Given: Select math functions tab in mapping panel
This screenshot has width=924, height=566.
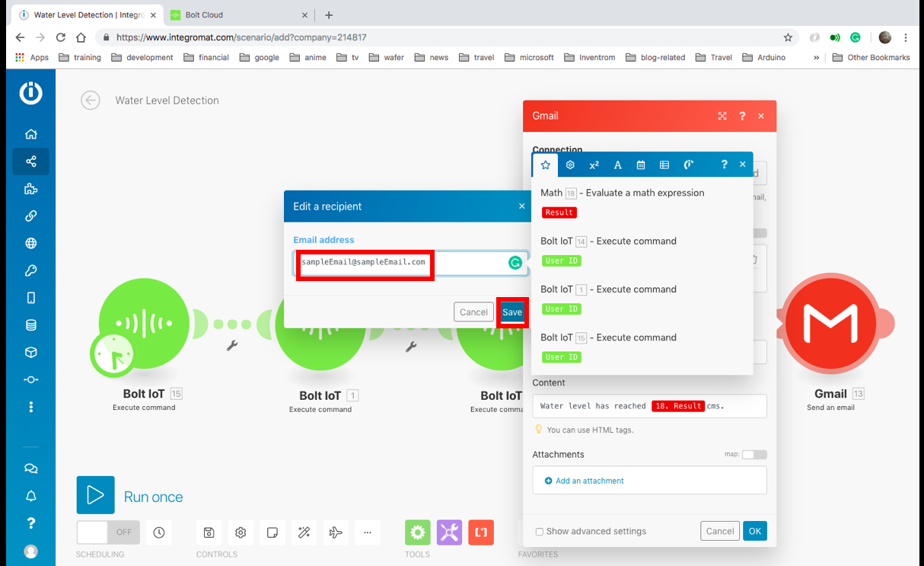Looking at the screenshot, I should pyautogui.click(x=594, y=165).
